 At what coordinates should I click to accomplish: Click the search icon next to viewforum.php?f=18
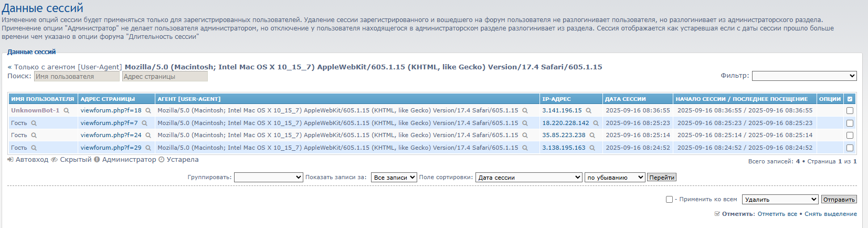click(149, 111)
